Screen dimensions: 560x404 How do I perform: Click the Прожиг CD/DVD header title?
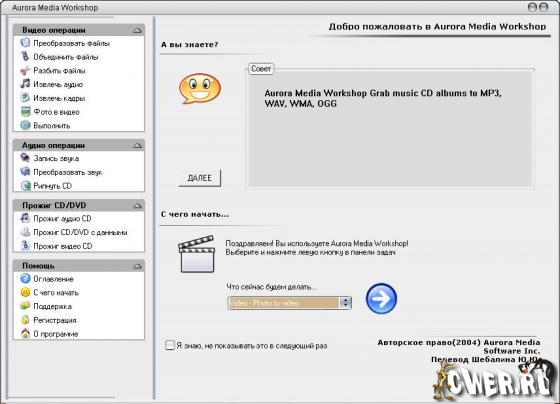click(54, 205)
